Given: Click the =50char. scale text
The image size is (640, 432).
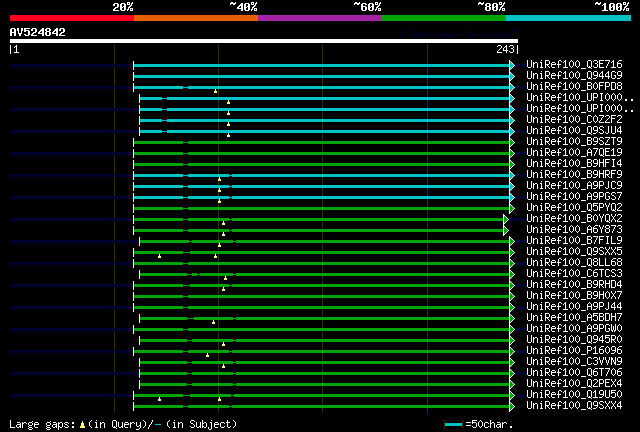Looking at the screenshot, I should [489, 424].
